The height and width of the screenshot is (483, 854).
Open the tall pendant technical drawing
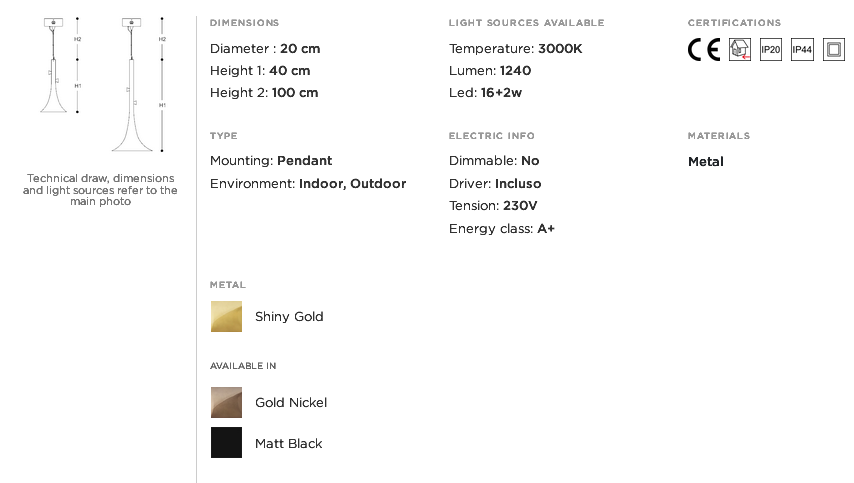(138, 84)
